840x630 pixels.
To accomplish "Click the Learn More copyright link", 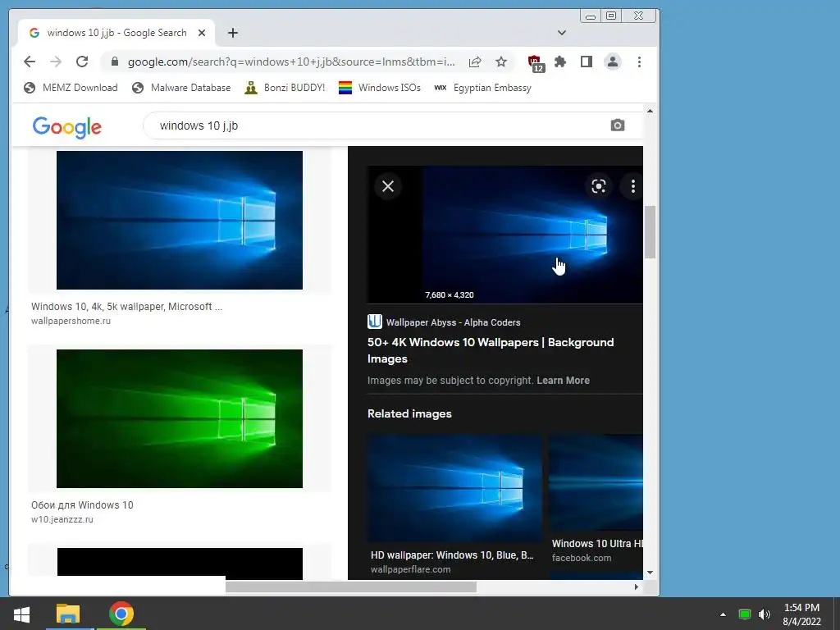I will click(x=563, y=381).
